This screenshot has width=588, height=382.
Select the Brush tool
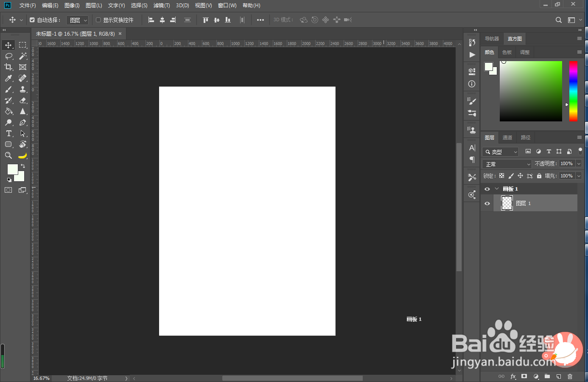[x=8, y=89]
